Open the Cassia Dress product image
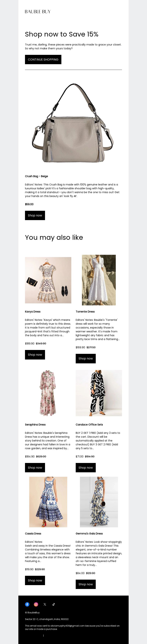The width and height of the screenshot is (147, 644). pyautogui.click(x=48, y=502)
